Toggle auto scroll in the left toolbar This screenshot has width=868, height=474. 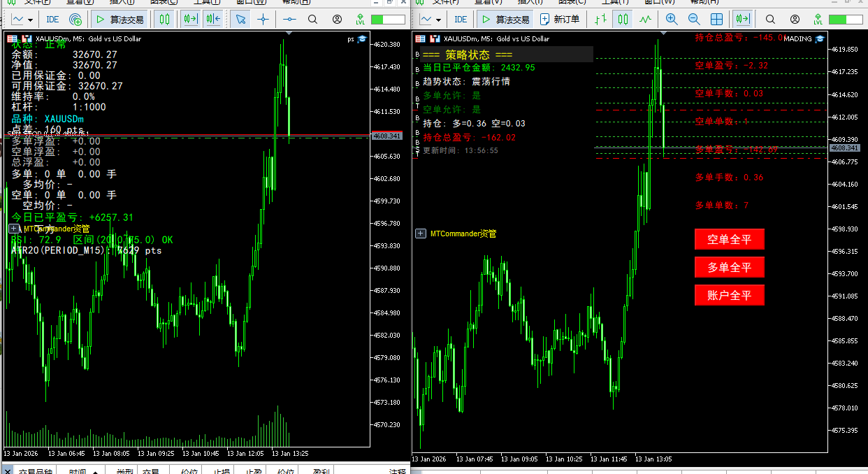coord(214,20)
